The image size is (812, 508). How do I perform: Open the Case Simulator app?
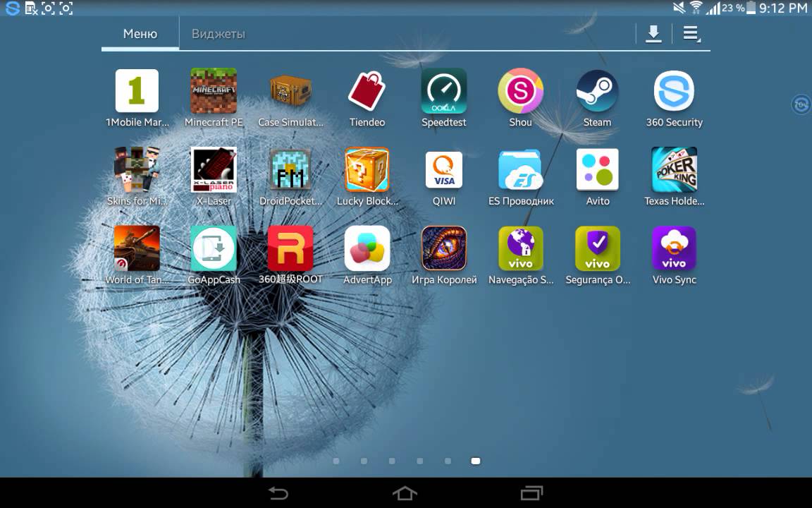[290, 91]
